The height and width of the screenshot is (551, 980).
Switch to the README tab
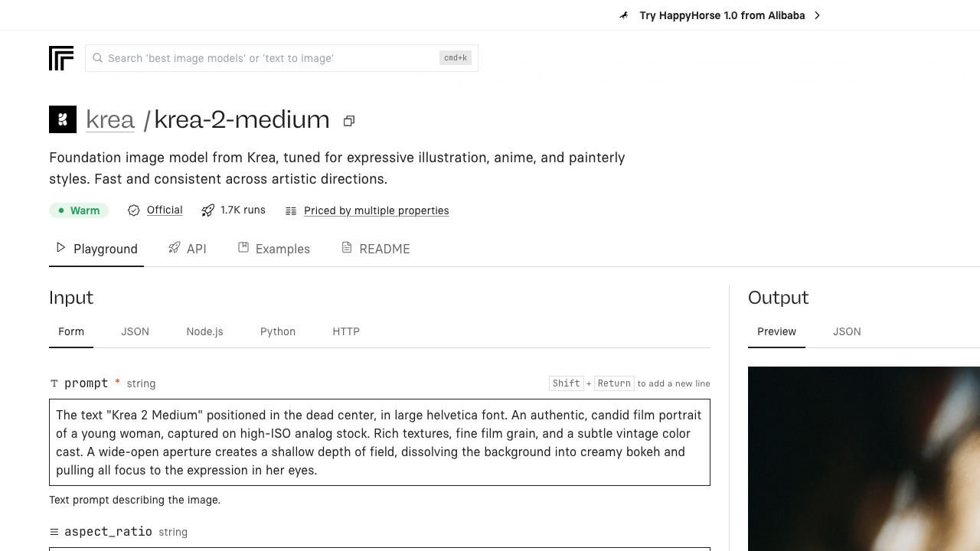[x=376, y=249]
